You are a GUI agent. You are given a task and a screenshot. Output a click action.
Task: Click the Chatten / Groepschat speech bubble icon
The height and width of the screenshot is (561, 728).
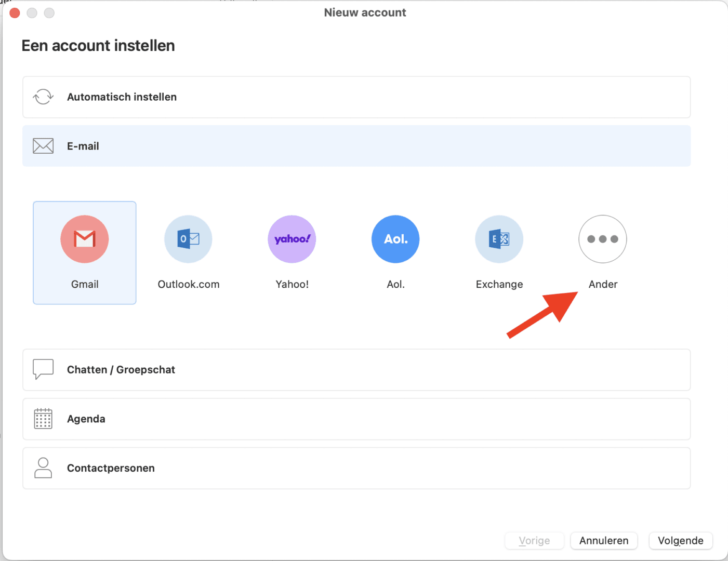tap(43, 369)
